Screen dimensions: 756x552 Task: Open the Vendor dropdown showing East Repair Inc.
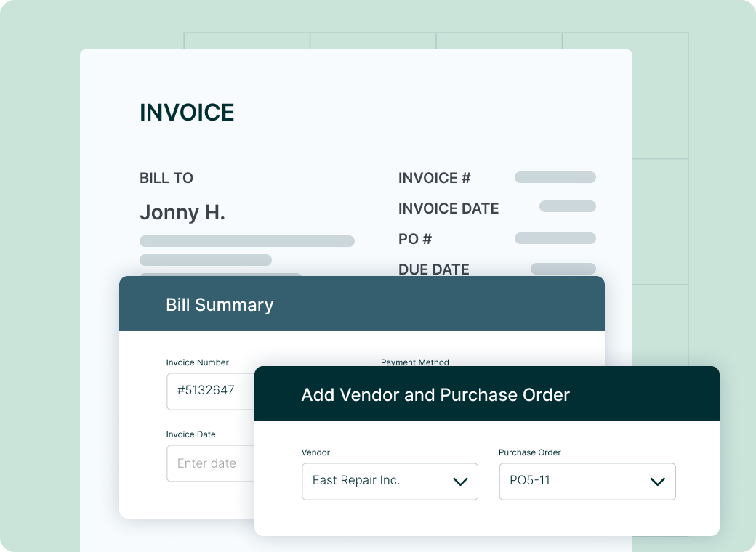point(390,482)
